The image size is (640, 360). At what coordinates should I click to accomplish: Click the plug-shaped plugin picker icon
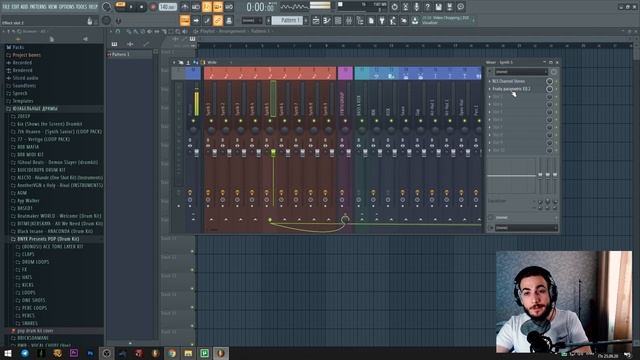click(x=382, y=20)
